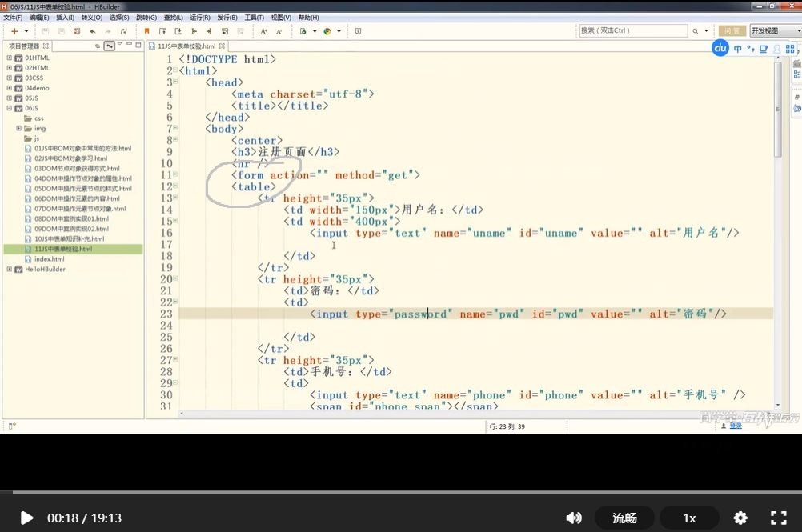Click the search box labeled 搜索（双击Ctrl）
Image resolution: width=802 pixels, height=532 pixels.
633,30
